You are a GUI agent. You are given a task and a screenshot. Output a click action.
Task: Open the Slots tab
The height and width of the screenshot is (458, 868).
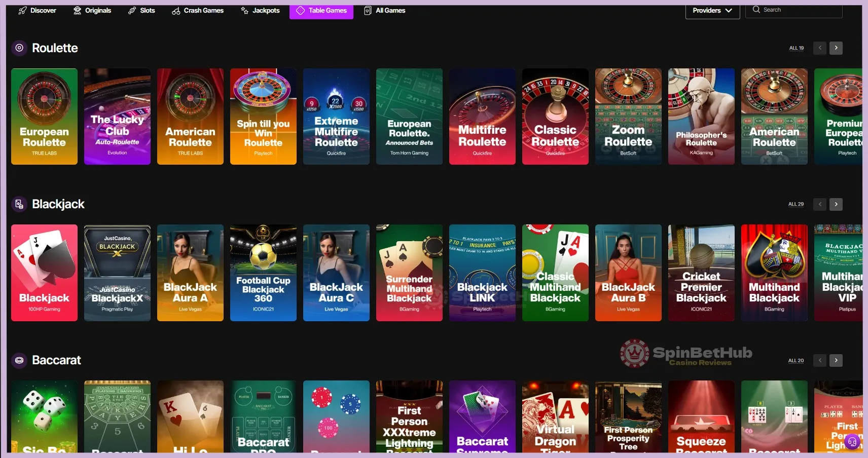141,10
